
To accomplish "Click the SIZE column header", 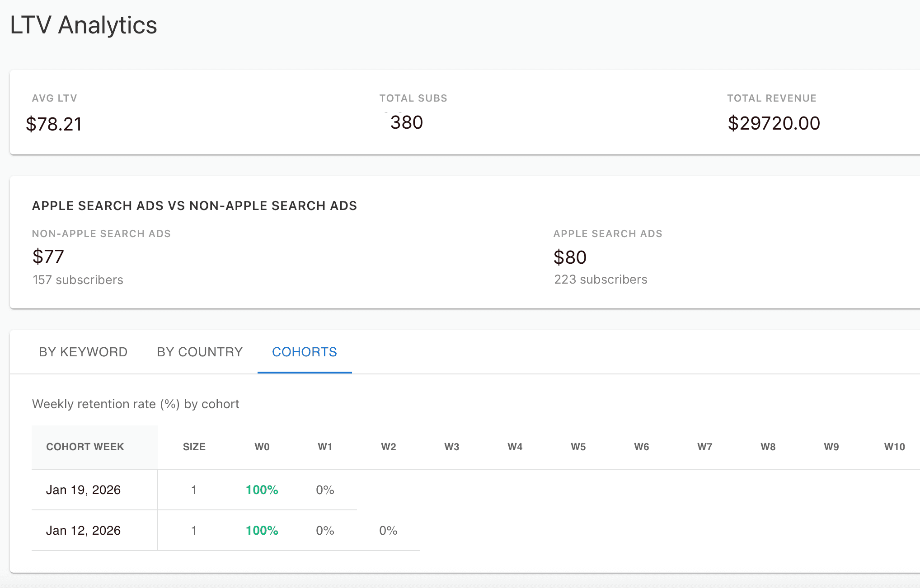I will pos(194,447).
